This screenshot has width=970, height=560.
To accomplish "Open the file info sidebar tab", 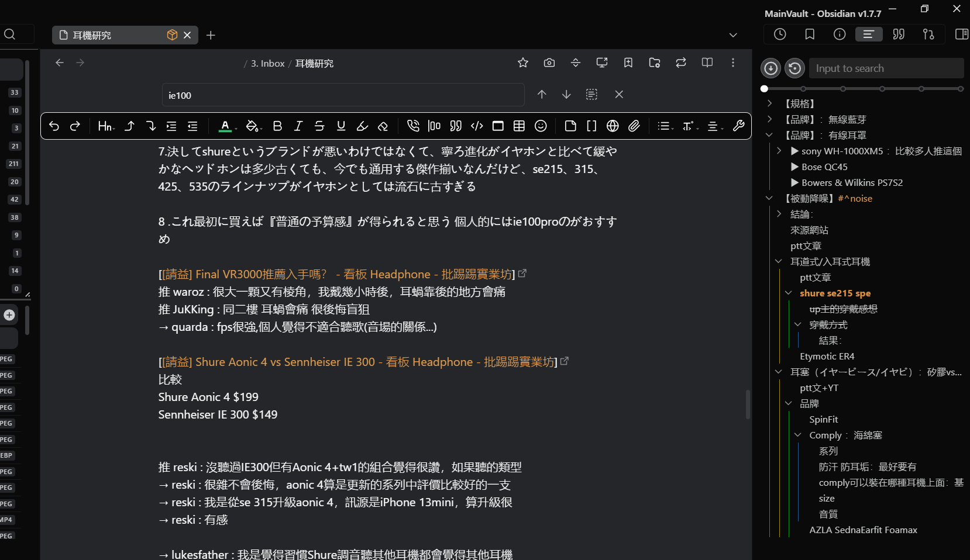I will click(840, 34).
